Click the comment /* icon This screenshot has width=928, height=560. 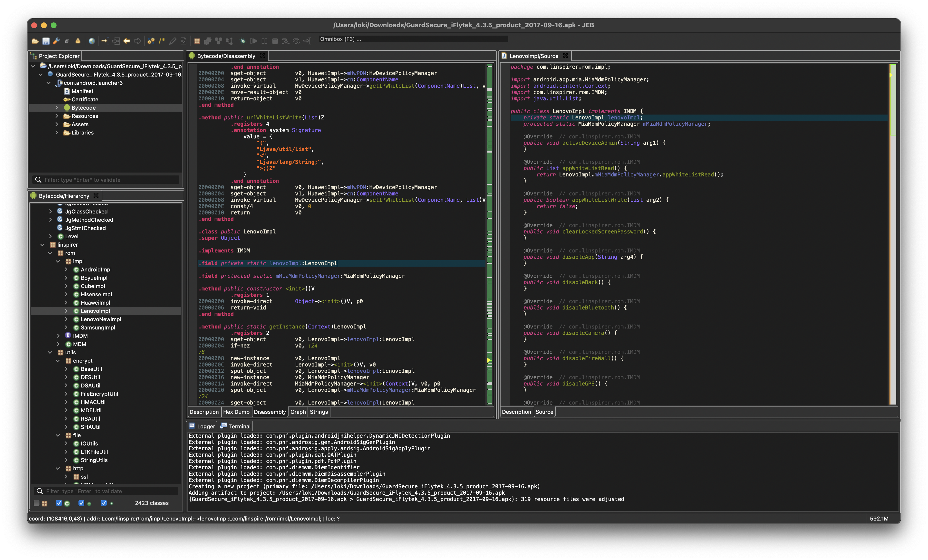coord(162,41)
